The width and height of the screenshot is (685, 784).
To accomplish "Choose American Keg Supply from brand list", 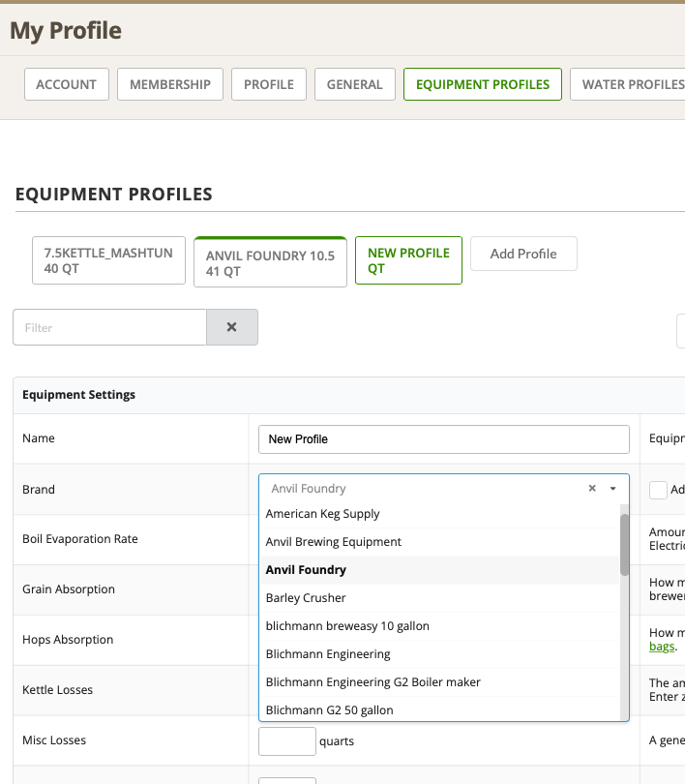I will tap(439, 514).
